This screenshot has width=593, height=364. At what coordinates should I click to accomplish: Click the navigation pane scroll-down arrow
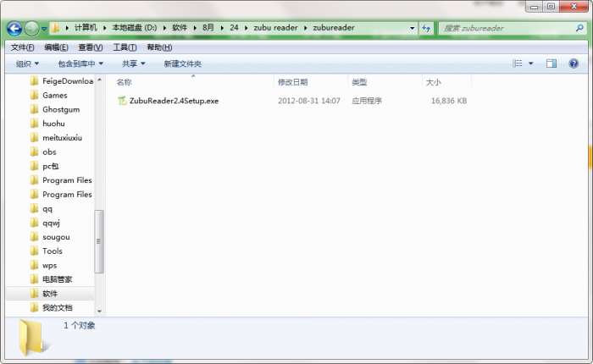(x=99, y=311)
